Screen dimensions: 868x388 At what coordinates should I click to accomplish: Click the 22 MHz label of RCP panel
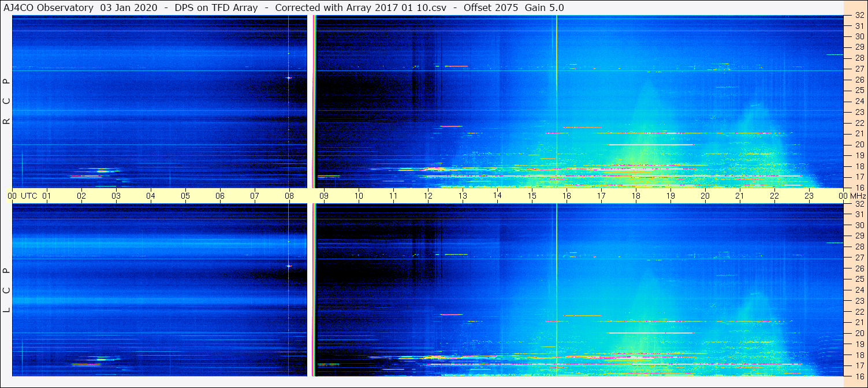(x=859, y=122)
